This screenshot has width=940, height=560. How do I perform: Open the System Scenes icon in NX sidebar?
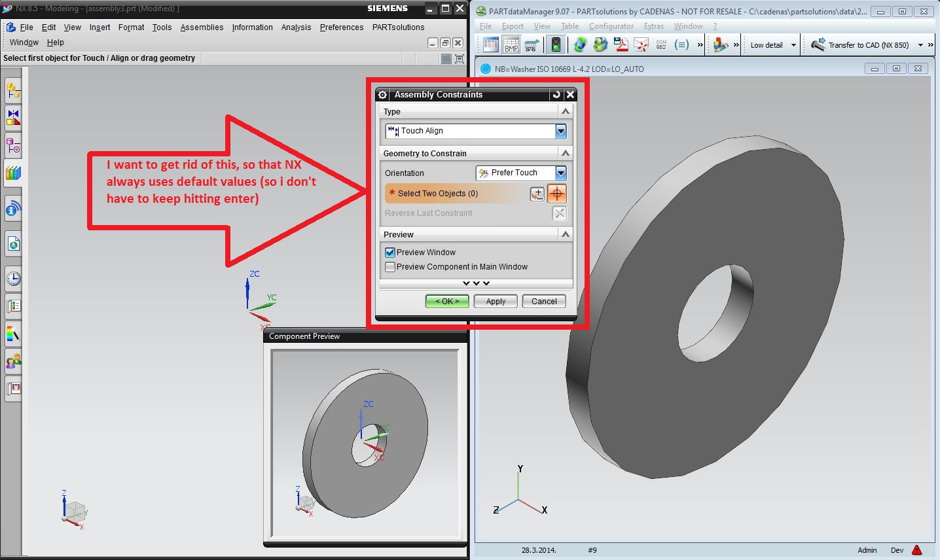13,389
